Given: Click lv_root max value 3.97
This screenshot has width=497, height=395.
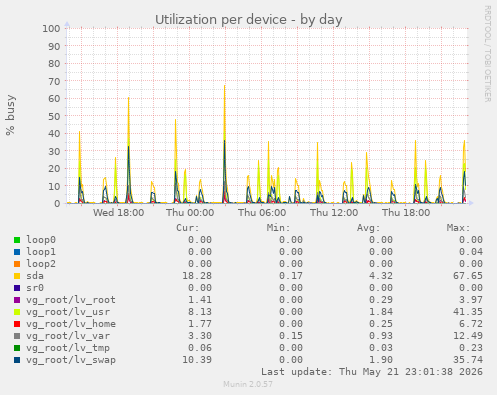Looking at the screenshot, I should (471, 300).
